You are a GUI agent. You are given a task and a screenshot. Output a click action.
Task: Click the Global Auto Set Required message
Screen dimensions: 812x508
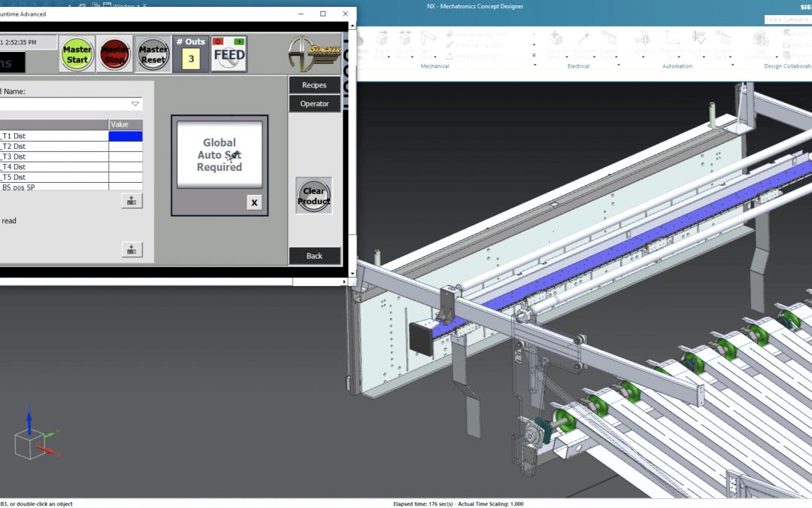pyautogui.click(x=220, y=154)
